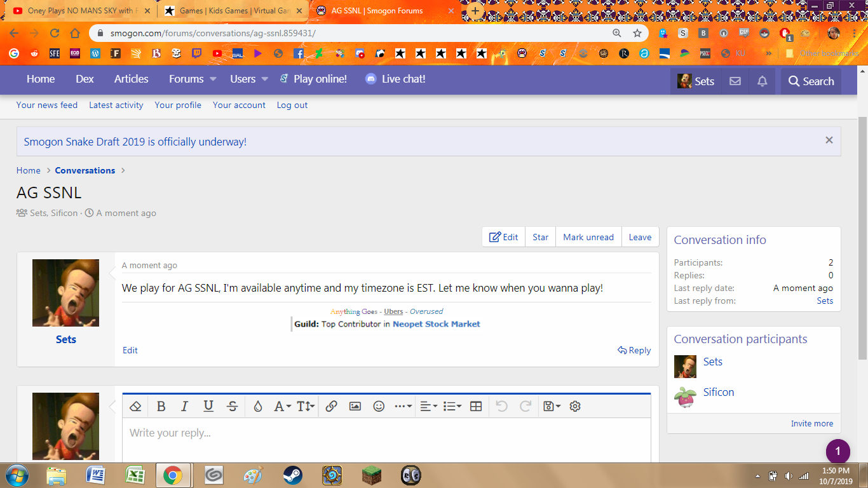Screen dimensions: 868x488
Task: Open the smilies emoji picker
Action: point(379,407)
